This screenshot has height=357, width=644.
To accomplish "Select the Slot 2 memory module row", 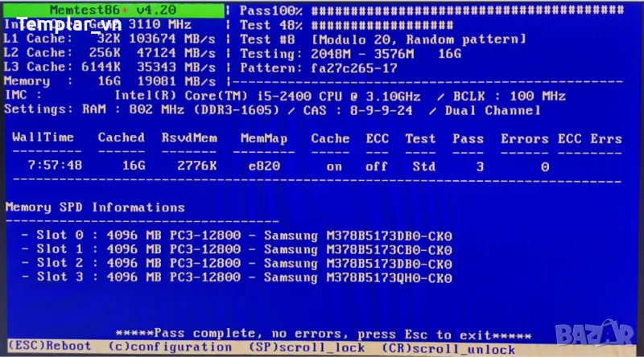I will [x=237, y=263].
